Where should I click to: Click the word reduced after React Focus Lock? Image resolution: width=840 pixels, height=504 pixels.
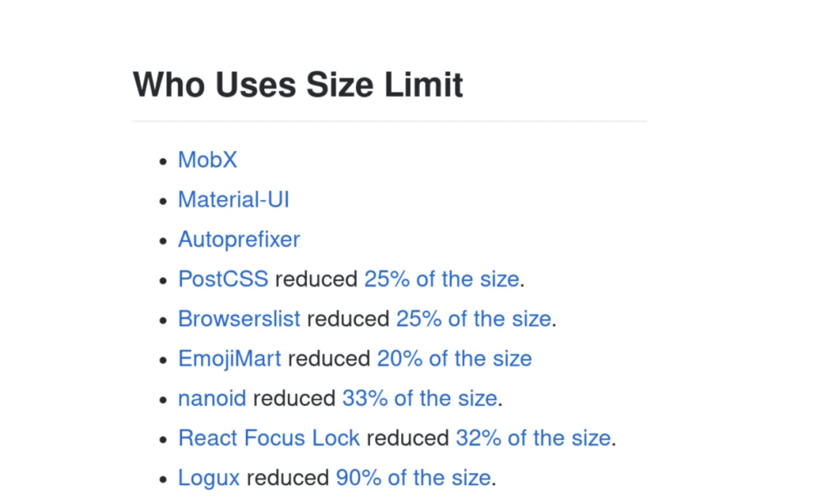408,438
